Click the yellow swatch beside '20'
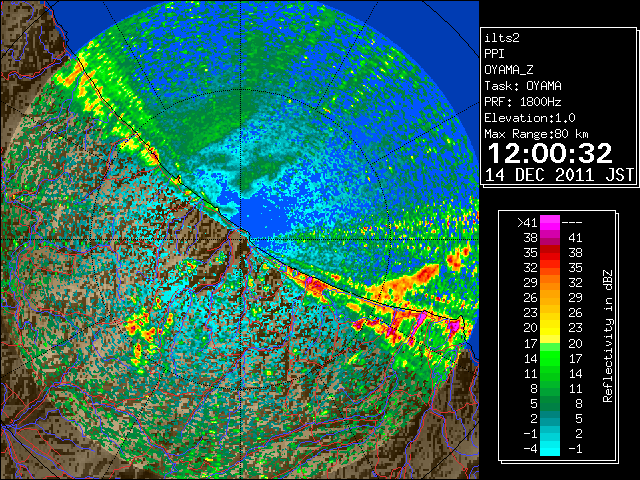The image size is (640, 480). tap(550, 328)
